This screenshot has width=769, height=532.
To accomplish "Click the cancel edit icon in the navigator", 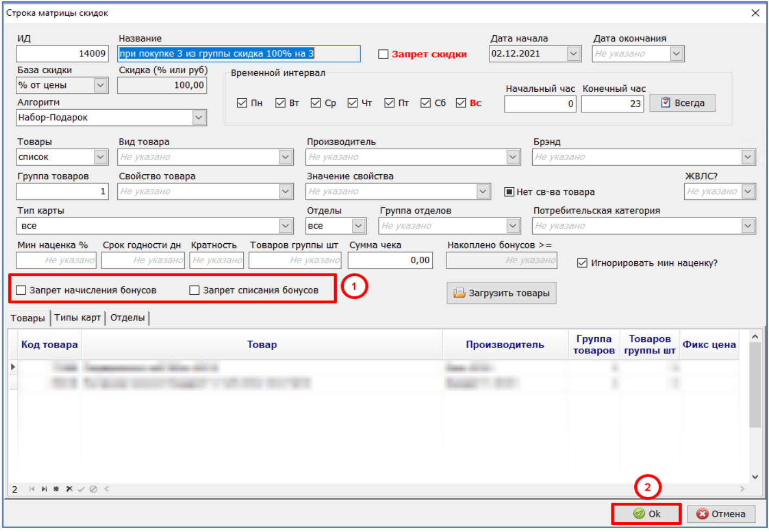I will (93, 489).
